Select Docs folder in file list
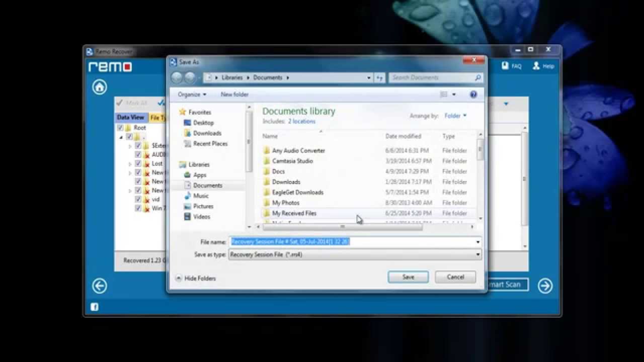This screenshot has height=362, width=644. coord(274,171)
